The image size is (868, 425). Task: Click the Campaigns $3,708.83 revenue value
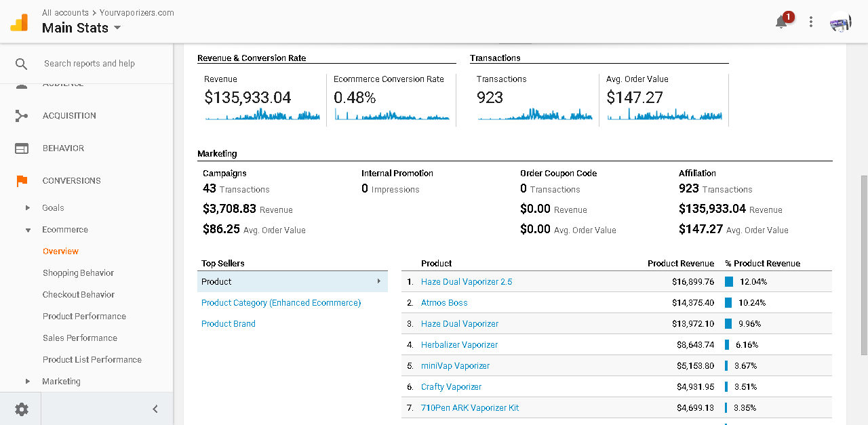coord(229,209)
